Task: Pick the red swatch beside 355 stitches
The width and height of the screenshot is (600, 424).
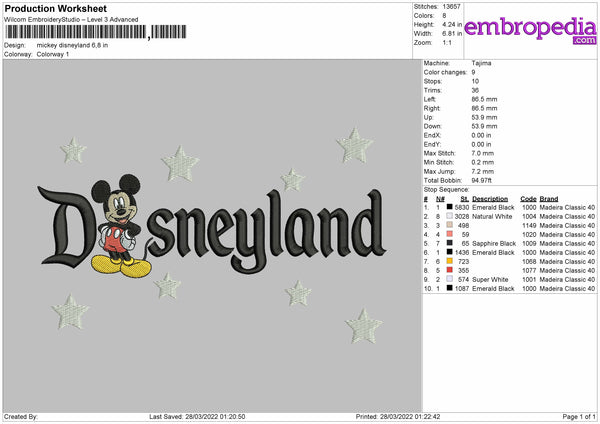Action: click(450, 270)
